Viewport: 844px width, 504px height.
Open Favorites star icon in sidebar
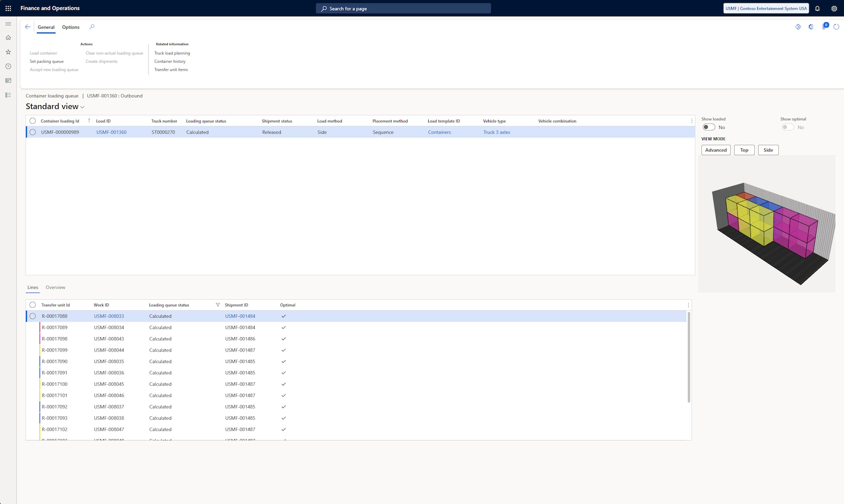pyautogui.click(x=8, y=52)
